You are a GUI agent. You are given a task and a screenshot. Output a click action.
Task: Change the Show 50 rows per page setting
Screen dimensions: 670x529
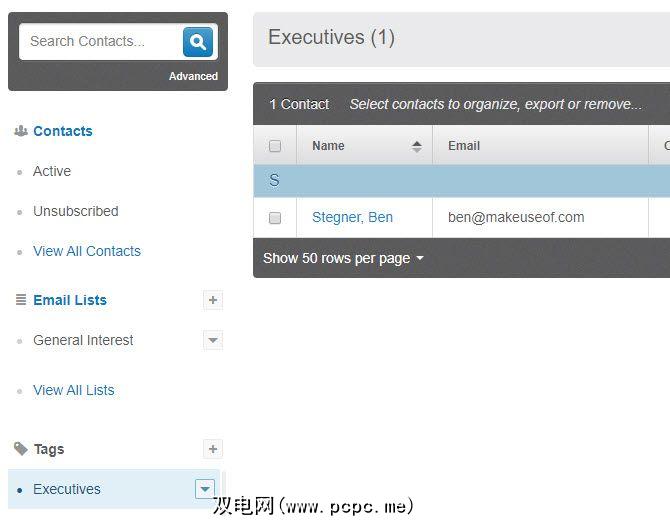click(x=343, y=258)
